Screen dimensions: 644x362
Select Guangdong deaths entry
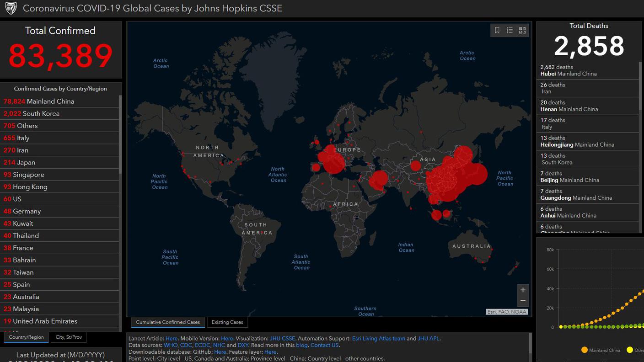(588, 195)
